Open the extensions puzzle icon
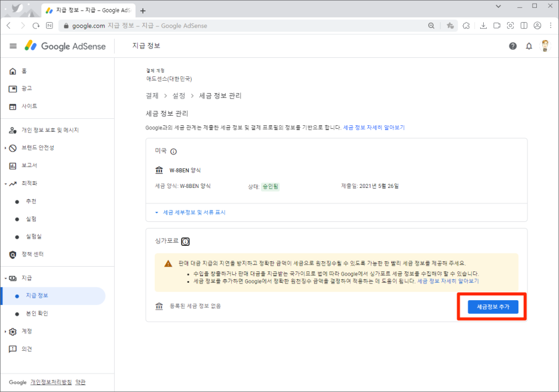559x392 pixels. (x=466, y=26)
